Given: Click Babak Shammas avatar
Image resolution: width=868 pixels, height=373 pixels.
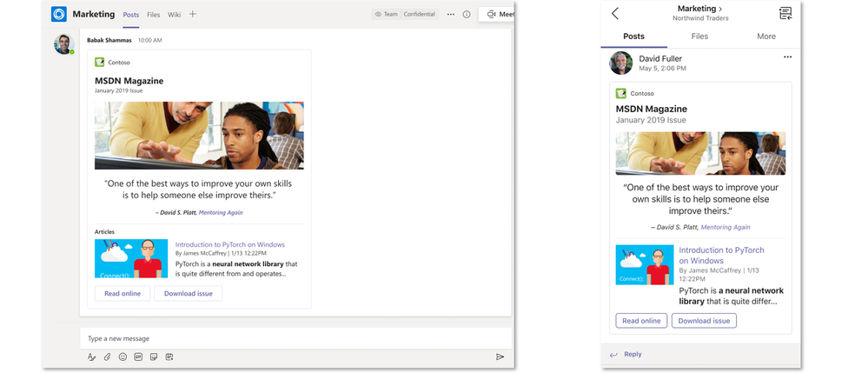Looking at the screenshot, I should tap(63, 44).
